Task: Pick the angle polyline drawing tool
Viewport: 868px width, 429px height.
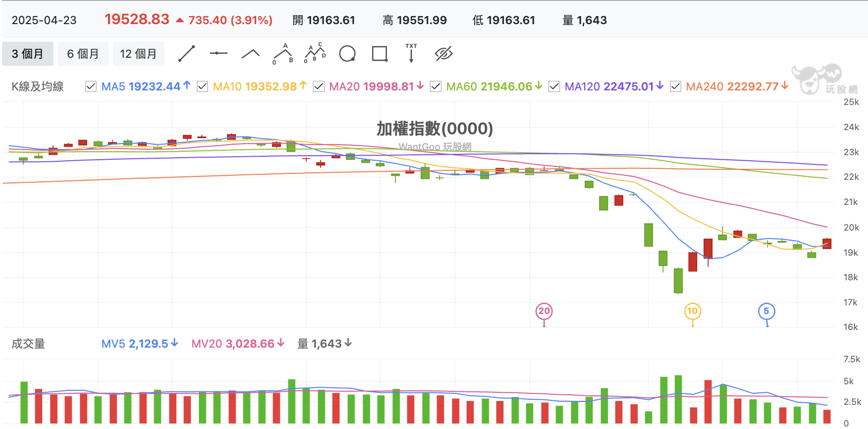Action: point(250,54)
